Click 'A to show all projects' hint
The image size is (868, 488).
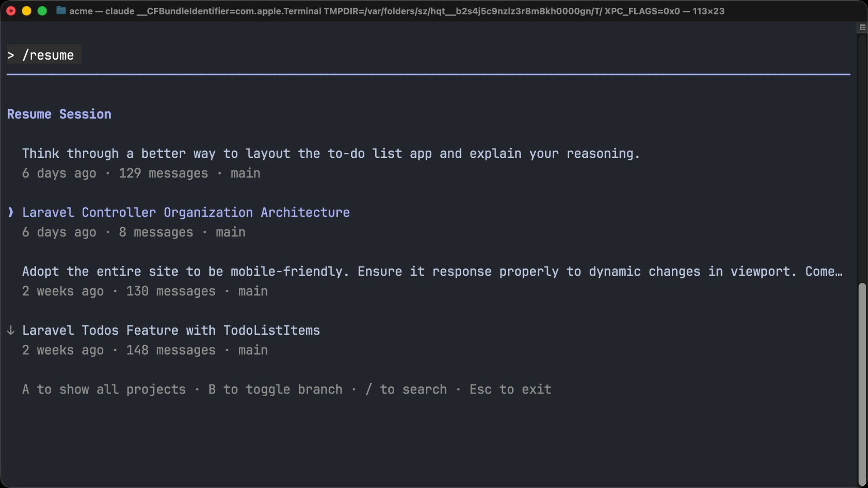pyautogui.click(x=104, y=389)
